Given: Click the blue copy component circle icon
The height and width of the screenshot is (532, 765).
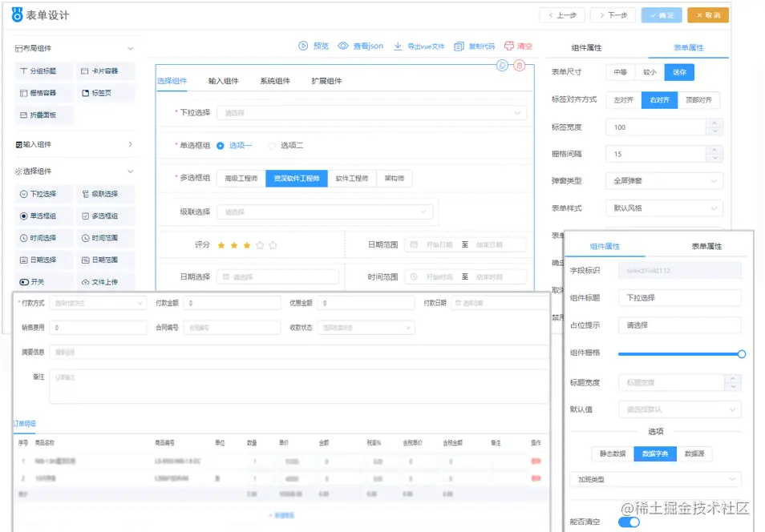Looking at the screenshot, I should coord(502,66).
